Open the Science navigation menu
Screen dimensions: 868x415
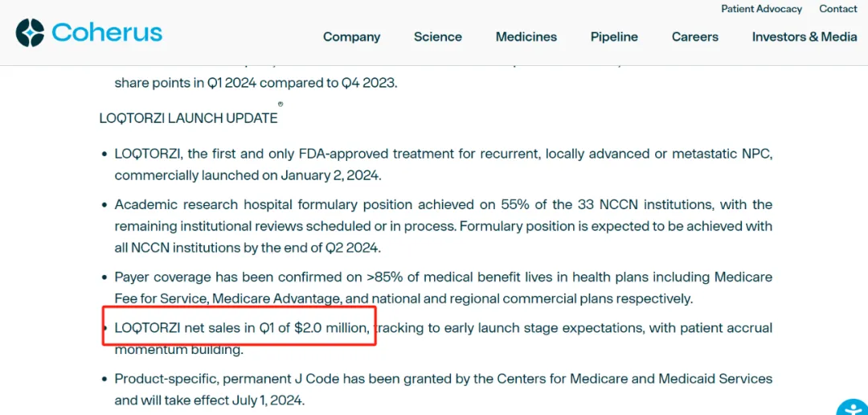click(437, 37)
